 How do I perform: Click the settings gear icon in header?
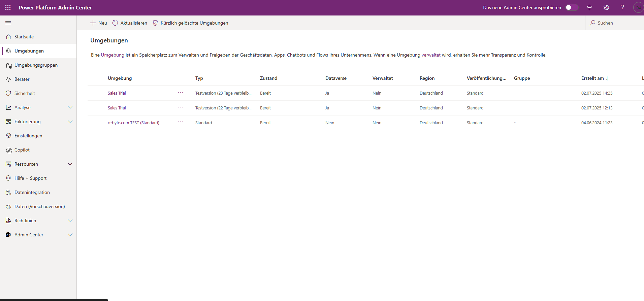click(606, 7)
